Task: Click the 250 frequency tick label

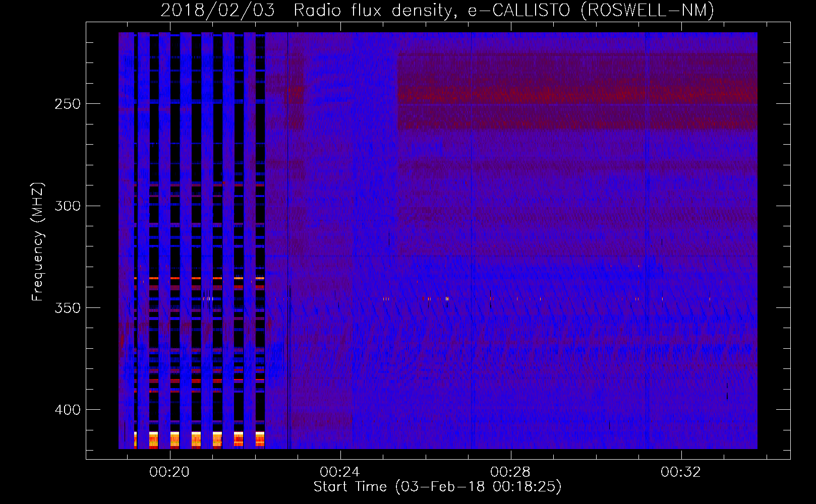Action: (x=67, y=104)
